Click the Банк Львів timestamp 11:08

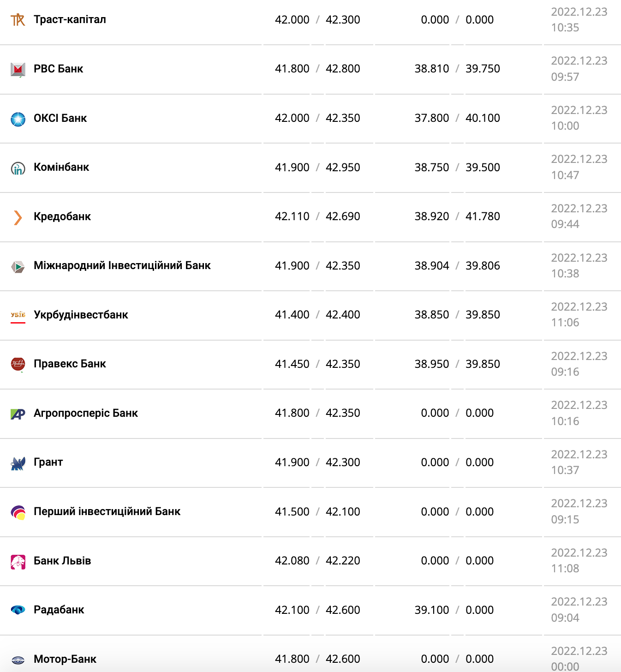click(565, 569)
